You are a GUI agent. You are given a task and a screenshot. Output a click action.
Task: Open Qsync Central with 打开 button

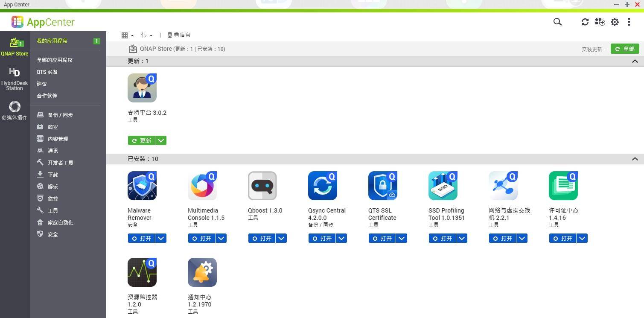(322, 238)
